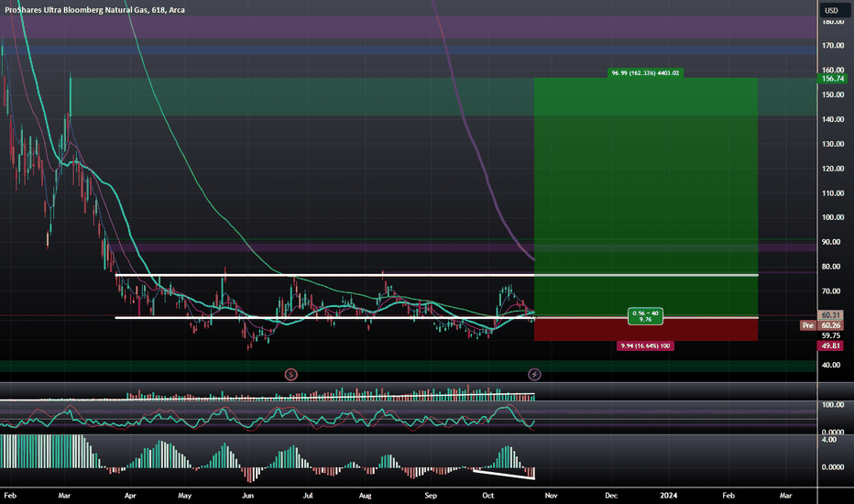This screenshot has width=854, height=504.
Task: Click the split event 'S' marker icon
Action: coord(291,374)
